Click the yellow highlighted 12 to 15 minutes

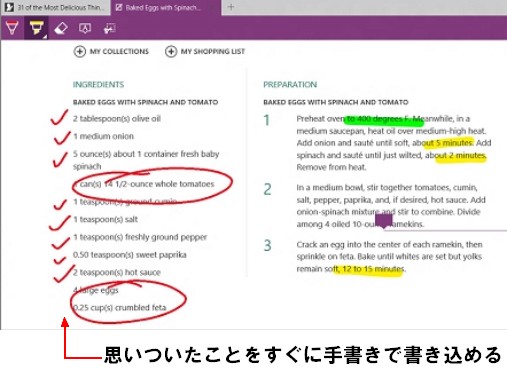[x=369, y=269]
